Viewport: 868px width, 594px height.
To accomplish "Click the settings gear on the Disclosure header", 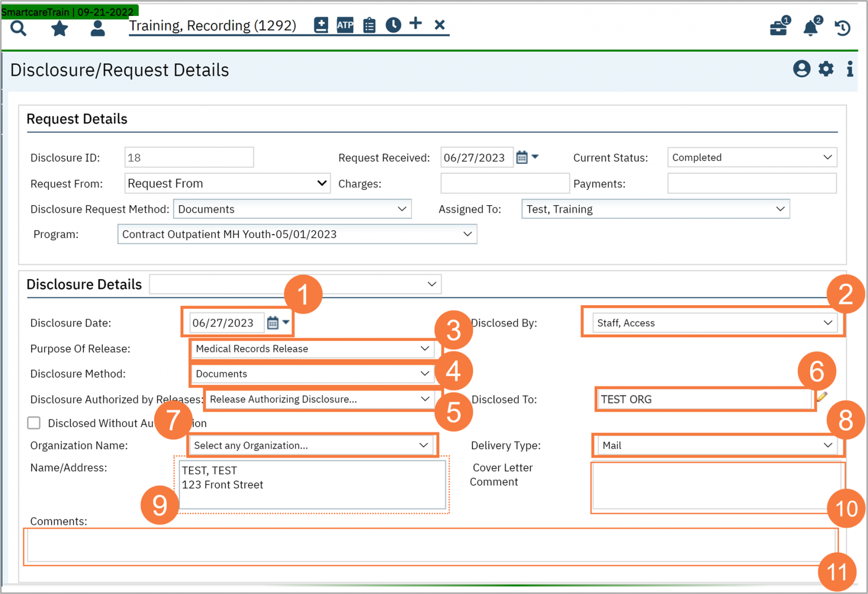I will pyautogui.click(x=826, y=69).
